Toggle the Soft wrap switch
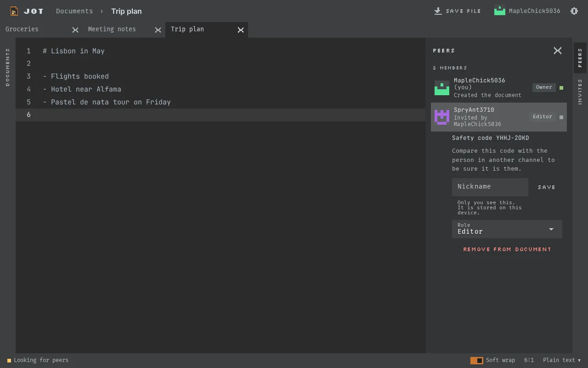 coord(477,360)
